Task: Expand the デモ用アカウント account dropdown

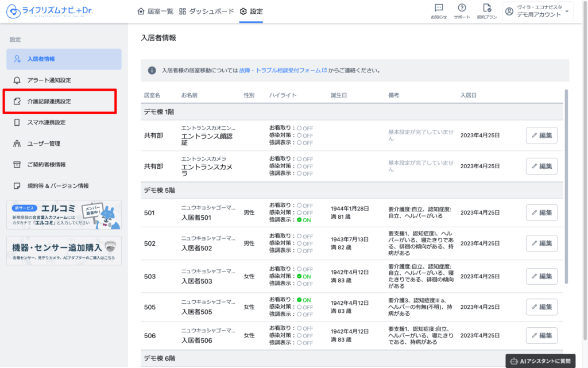Action: coord(537,11)
